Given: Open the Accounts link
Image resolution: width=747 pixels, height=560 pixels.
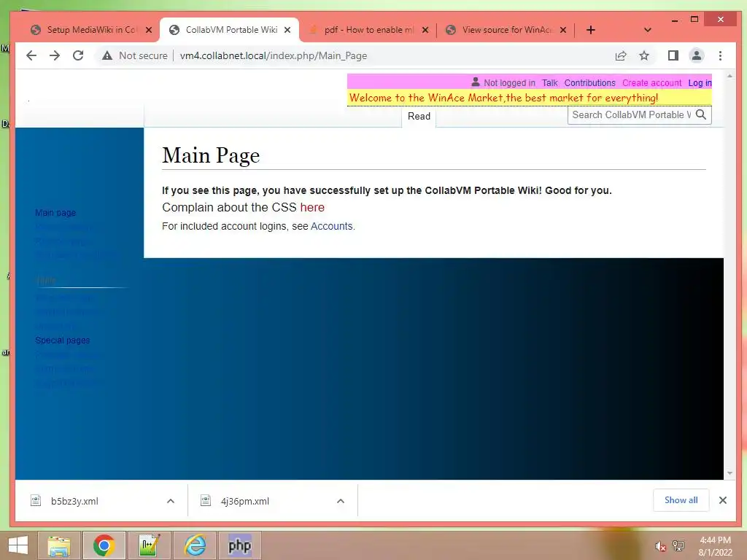Looking at the screenshot, I should (332, 226).
